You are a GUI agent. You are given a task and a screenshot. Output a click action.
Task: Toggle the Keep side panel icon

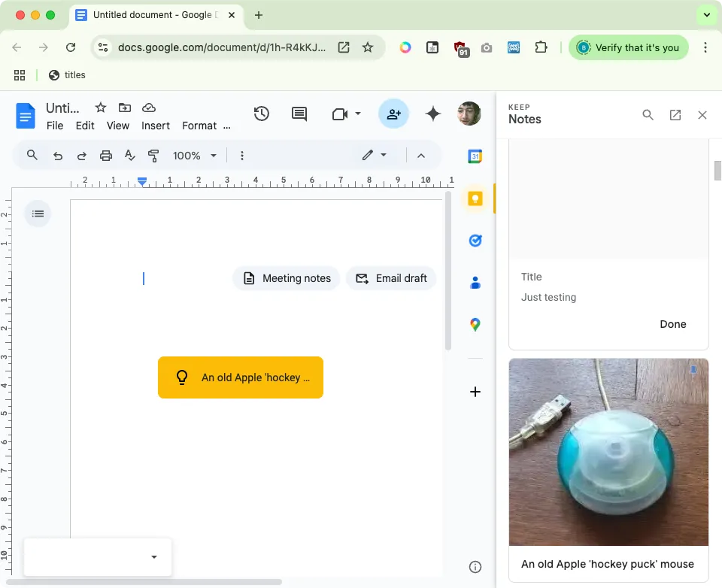(x=475, y=199)
